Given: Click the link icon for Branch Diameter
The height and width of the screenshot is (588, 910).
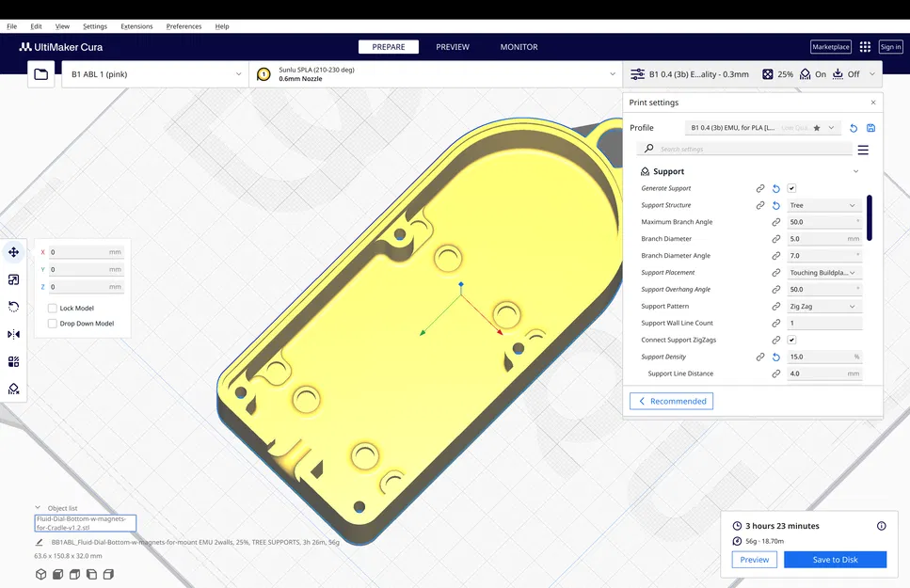Looking at the screenshot, I should (x=776, y=239).
